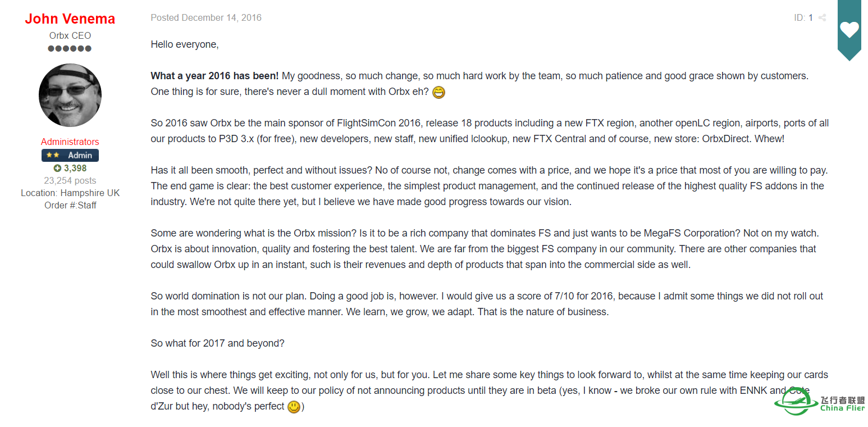Click the 'Order #:Staff' field
This screenshot has width=868, height=427.
coord(70,206)
